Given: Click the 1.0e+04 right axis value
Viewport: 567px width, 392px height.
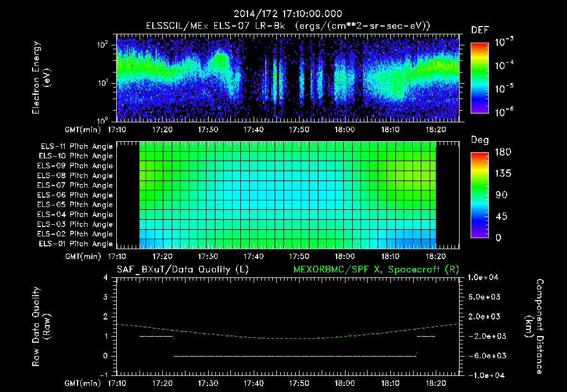Looking at the screenshot, I should pyautogui.click(x=483, y=277).
